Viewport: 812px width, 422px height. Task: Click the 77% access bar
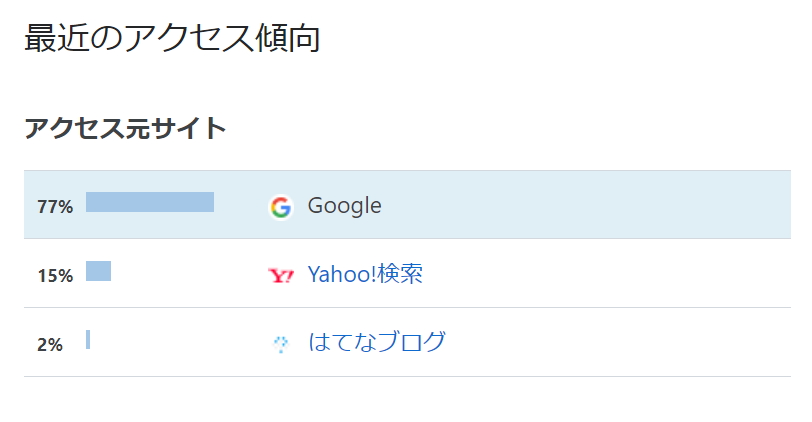pos(150,202)
